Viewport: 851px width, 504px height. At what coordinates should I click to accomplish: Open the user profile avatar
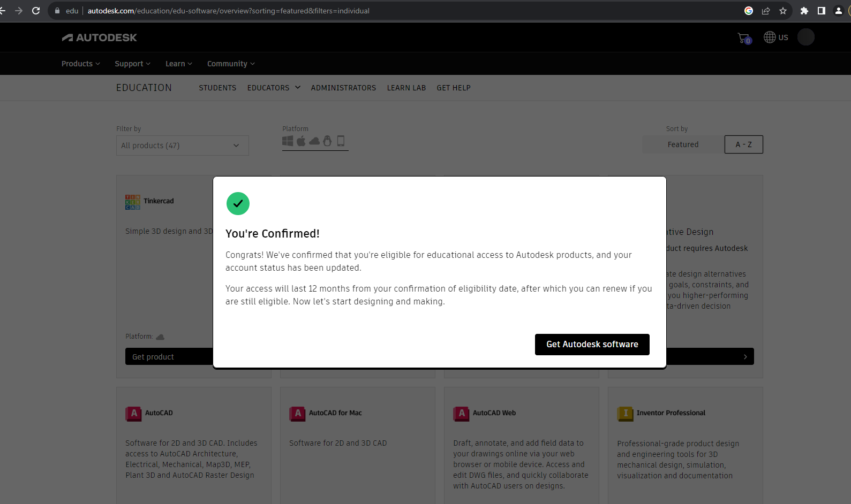(805, 37)
